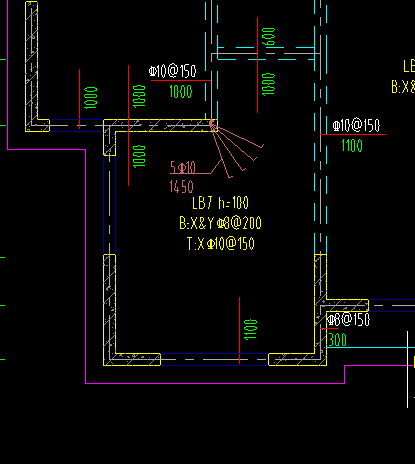Click the hatched yellow wall at the bottom left
Image resolution: width=415 pixels, height=464 pixels.
pyautogui.click(x=110, y=310)
